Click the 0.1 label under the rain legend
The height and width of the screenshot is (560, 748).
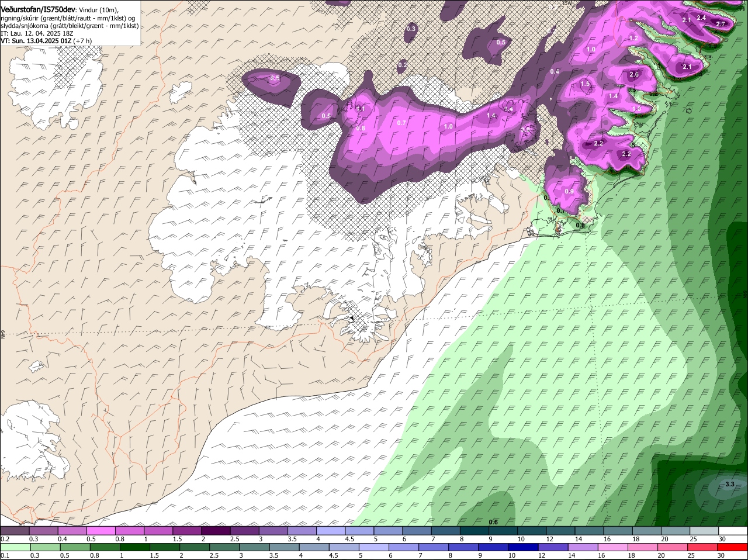point(5,555)
